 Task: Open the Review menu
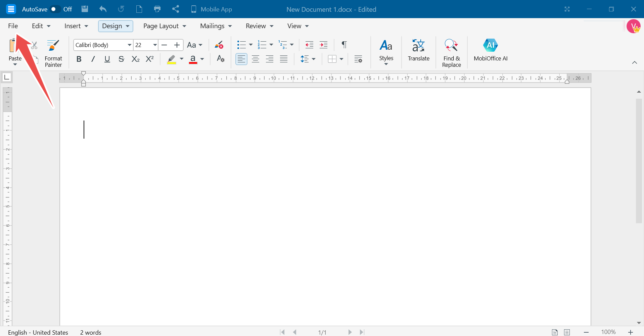260,26
